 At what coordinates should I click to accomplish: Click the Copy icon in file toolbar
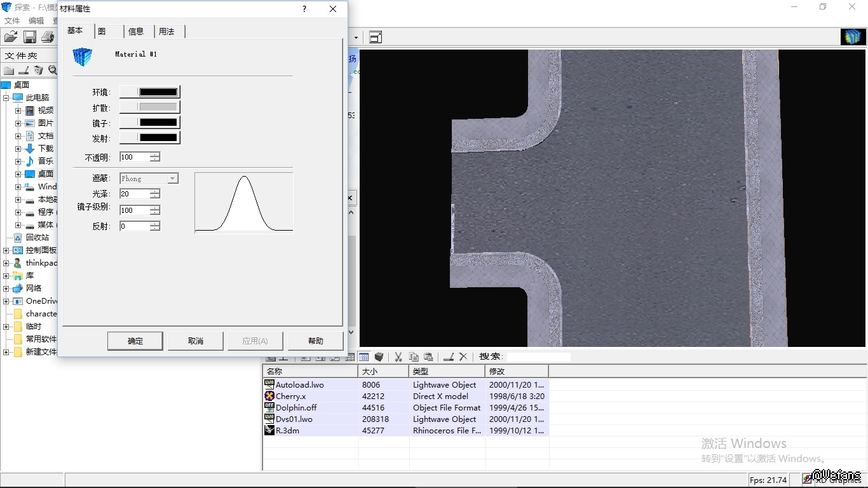click(x=414, y=357)
